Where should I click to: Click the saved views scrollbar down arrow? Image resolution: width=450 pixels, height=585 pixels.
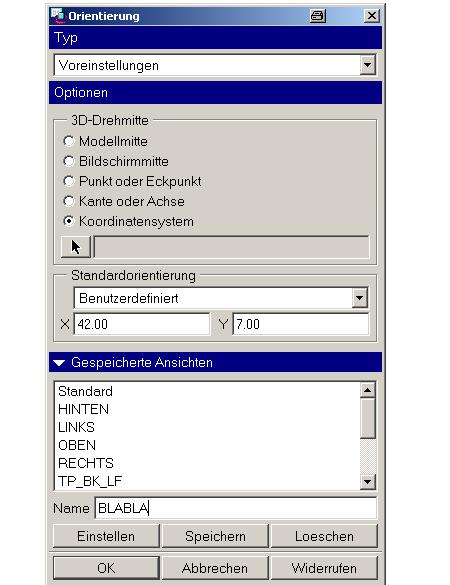(368, 482)
